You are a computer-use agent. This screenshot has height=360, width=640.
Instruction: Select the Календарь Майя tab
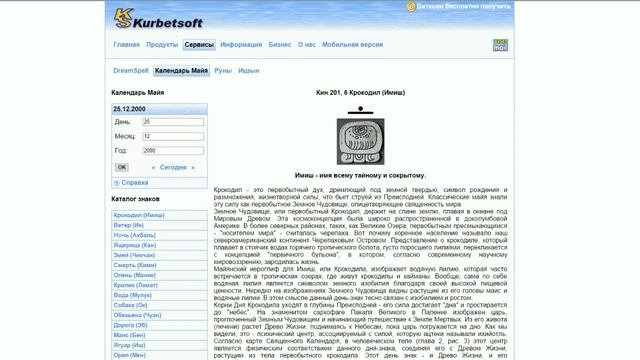(181, 71)
